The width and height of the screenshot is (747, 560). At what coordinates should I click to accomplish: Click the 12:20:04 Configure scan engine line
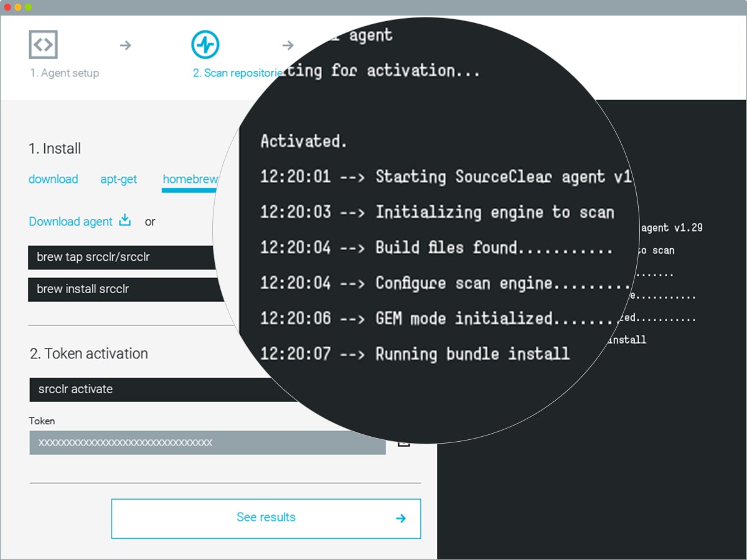(x=446, y=283)
